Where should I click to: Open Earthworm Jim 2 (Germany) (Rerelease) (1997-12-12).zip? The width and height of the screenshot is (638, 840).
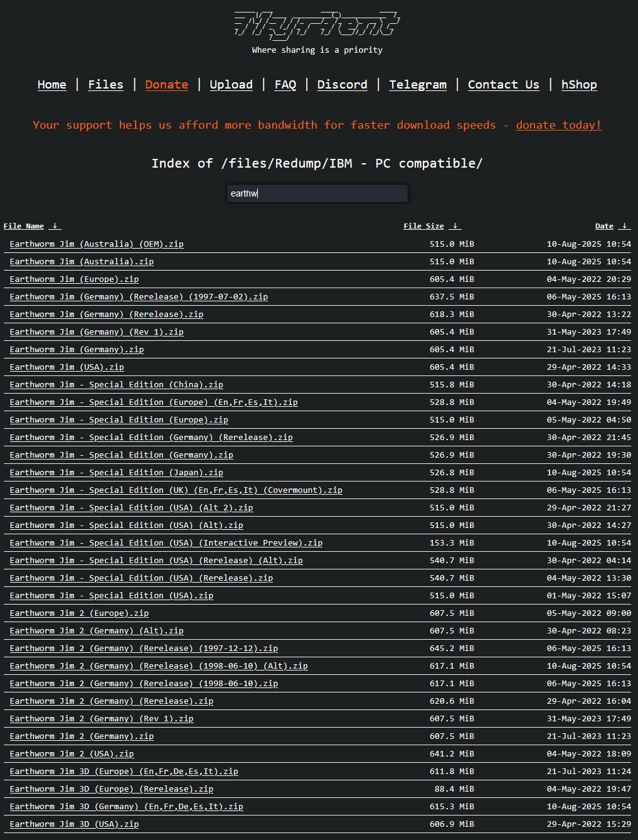coord(144,649)
